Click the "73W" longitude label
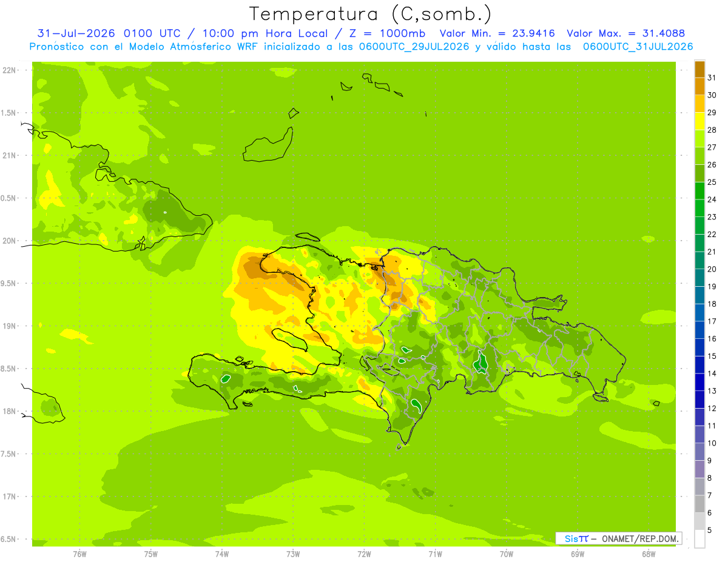Screen dimensions: 728x562 click(293, 554)
